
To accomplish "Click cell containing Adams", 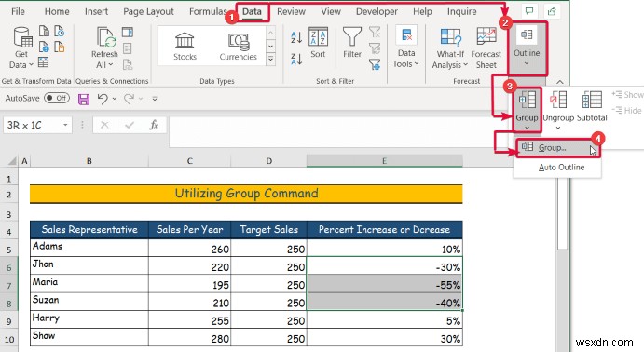I will click(x=89, y=248).
